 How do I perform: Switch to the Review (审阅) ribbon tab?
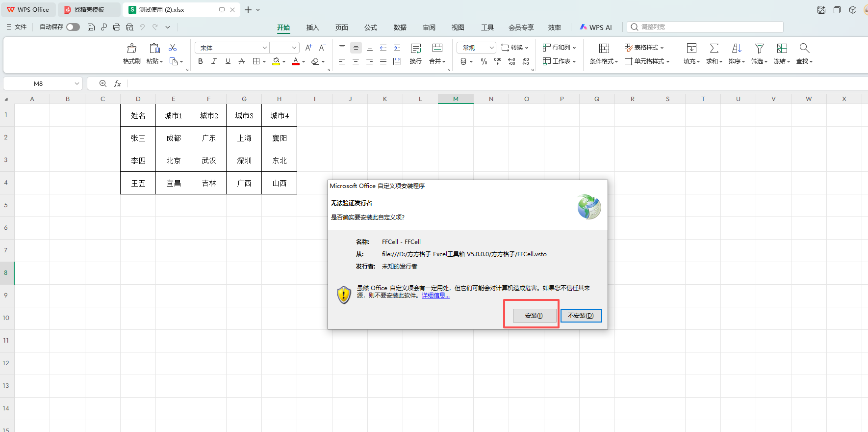(x=429, y=27)
